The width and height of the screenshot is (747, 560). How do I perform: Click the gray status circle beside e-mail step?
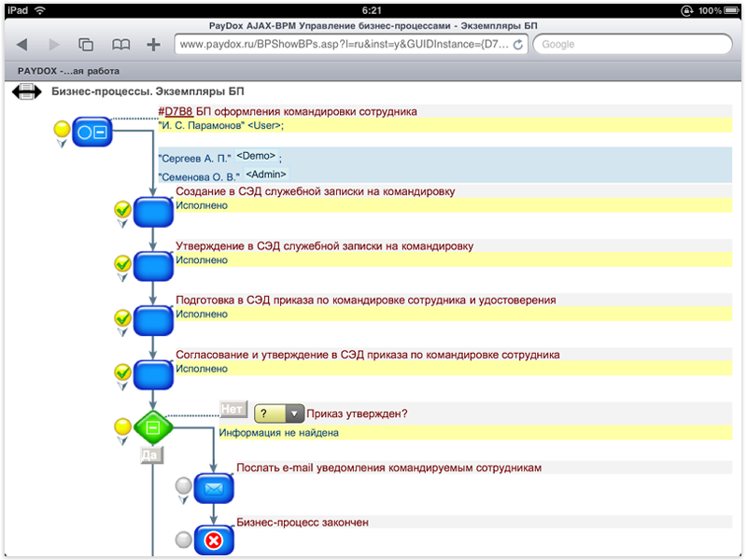(x=183, y=485)
